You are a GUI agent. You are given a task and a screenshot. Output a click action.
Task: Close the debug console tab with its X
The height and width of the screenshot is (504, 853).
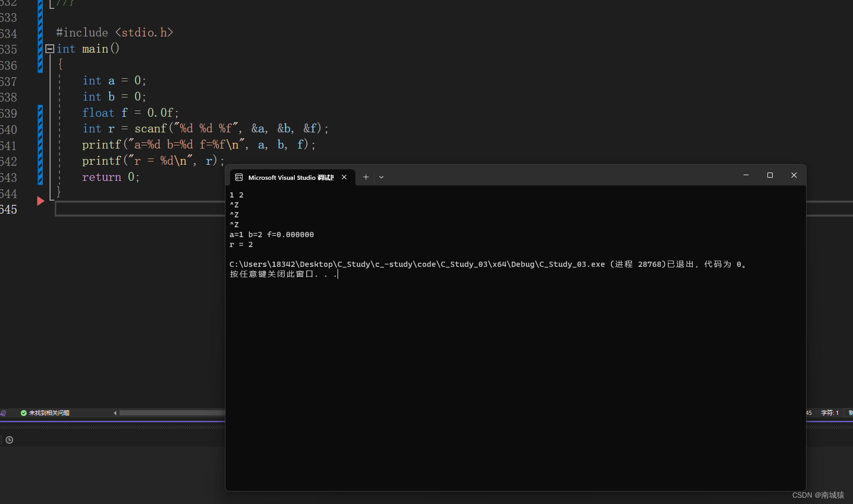coord(344,177)
